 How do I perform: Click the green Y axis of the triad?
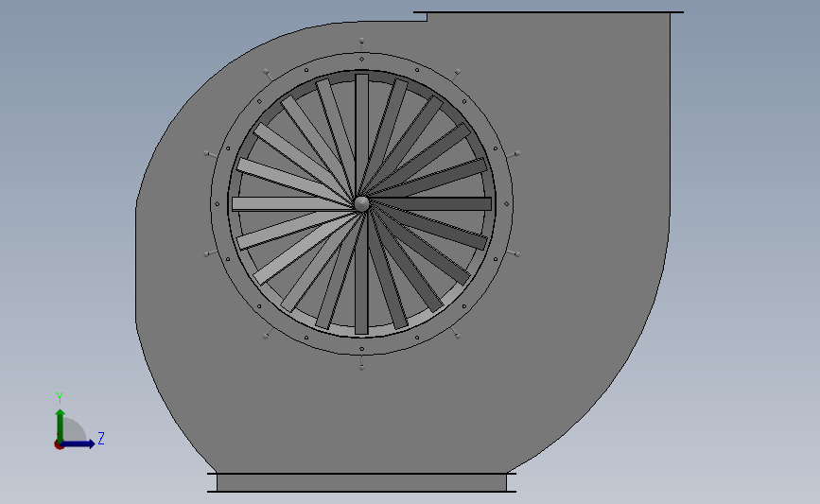point(61,426)
